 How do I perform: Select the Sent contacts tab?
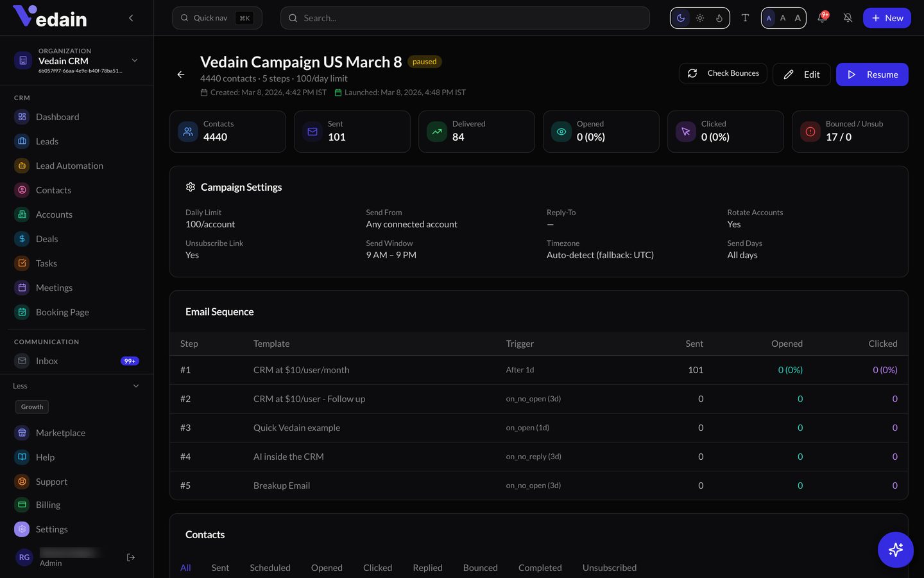tap(220, 568)
